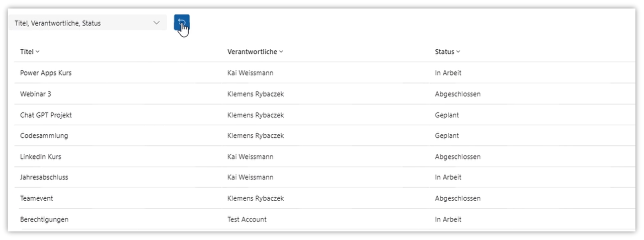The width and height of the screenshot is (644, 240).
Task: Click Test Account in Verantwortliche column
Action: coord(247,219)
